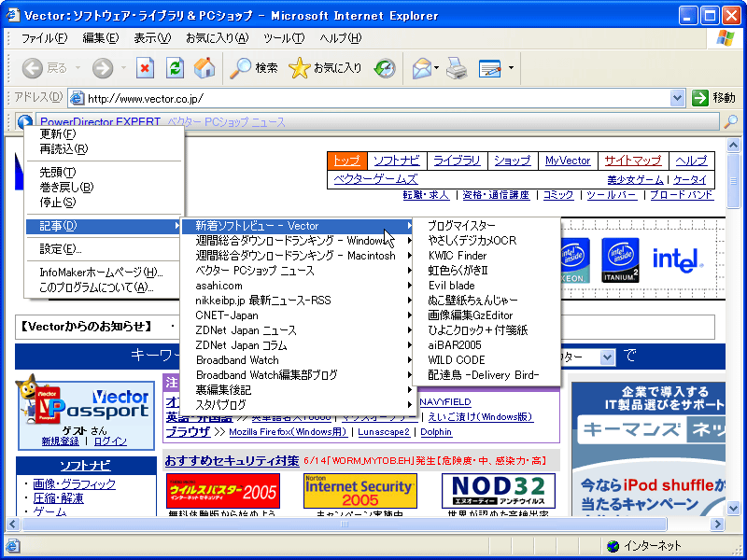Choose InfoMakerホームページ(H)... menu item

click(104, 273)
